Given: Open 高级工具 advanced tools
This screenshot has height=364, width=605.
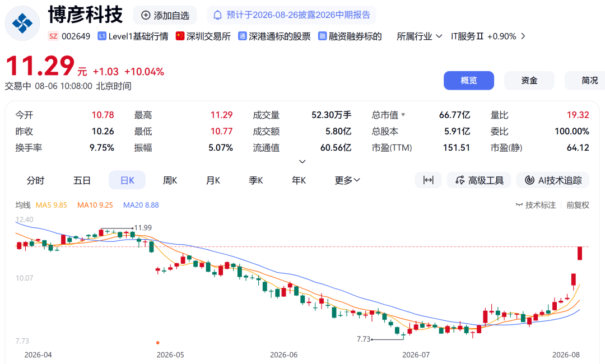Looking at the screenshot, I should (479, 180).
